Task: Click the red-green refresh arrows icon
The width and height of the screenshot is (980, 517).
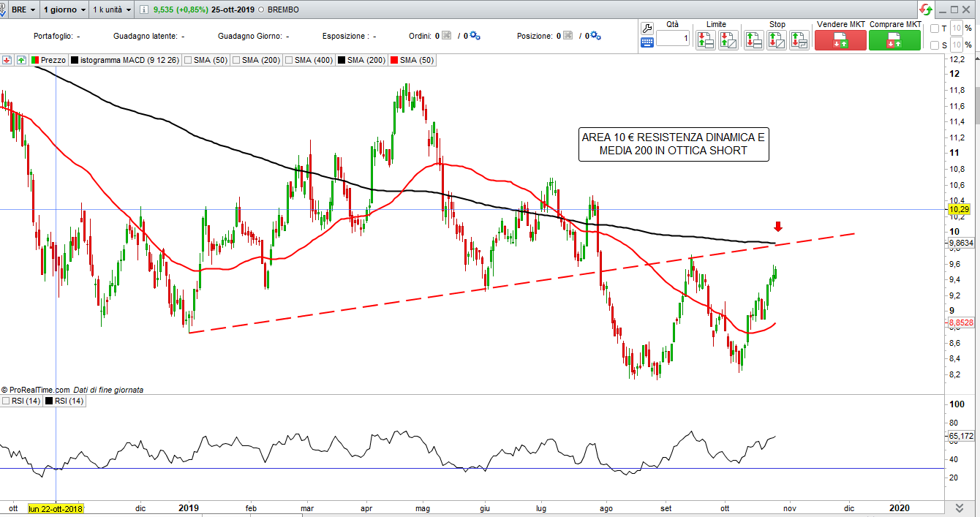Action: point(926,10)
